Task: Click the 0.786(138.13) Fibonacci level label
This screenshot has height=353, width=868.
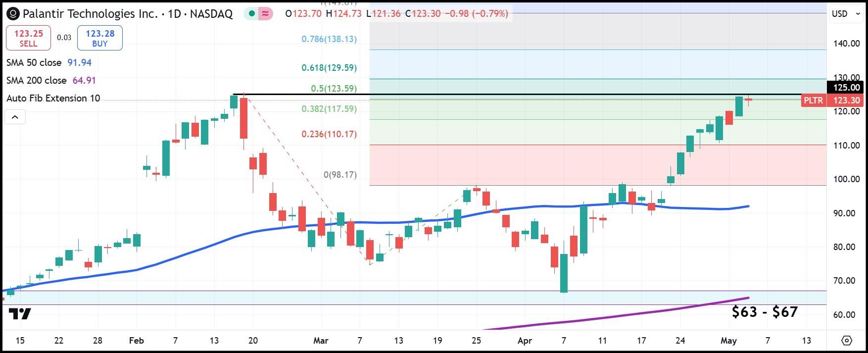Action: click(329, 39)
